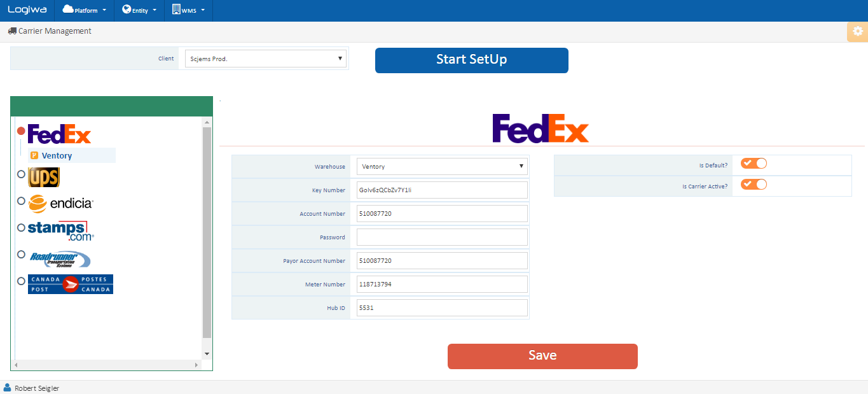
Task: Click the Hub ID field
Action: tap(442, 308)
